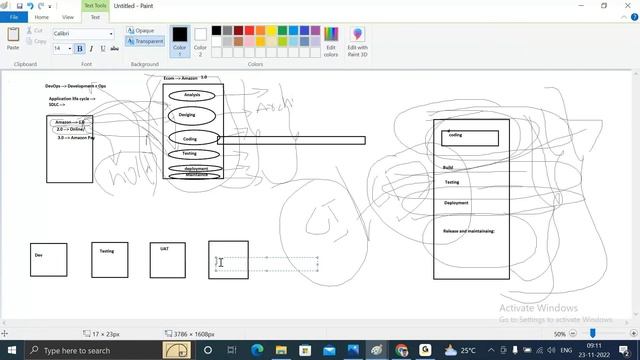Toggle Underline text formatting
Viewport: 640px width, 360px height.
point(103,49)
